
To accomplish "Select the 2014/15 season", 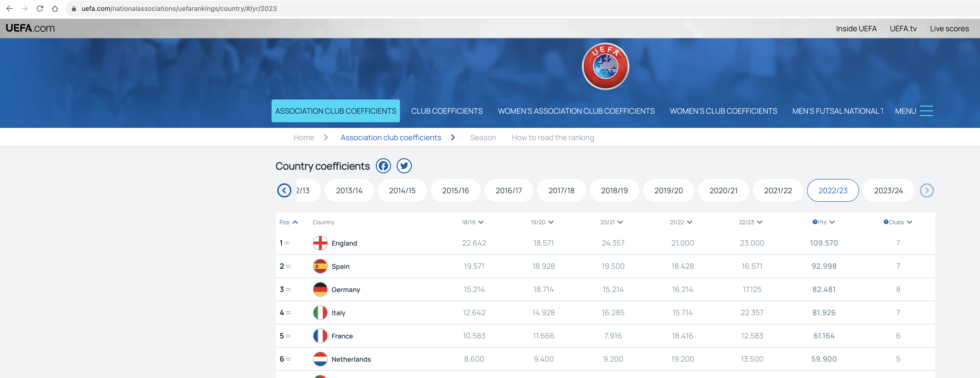I will coord(402,190).
